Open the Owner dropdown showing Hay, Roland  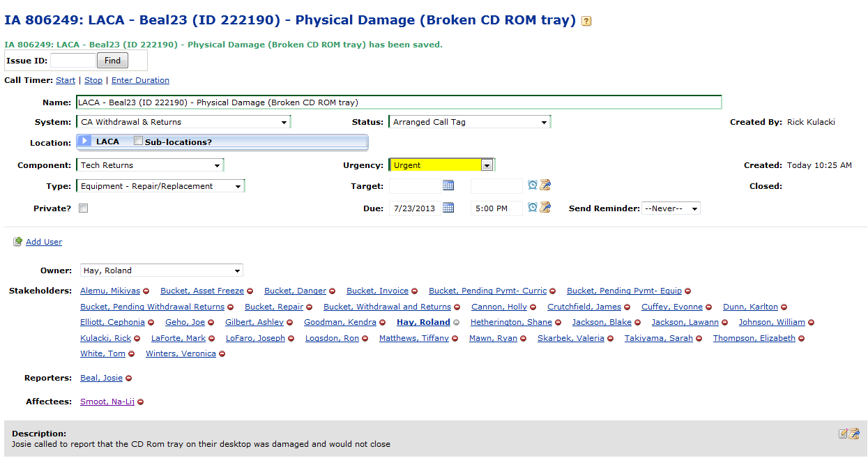160,270
